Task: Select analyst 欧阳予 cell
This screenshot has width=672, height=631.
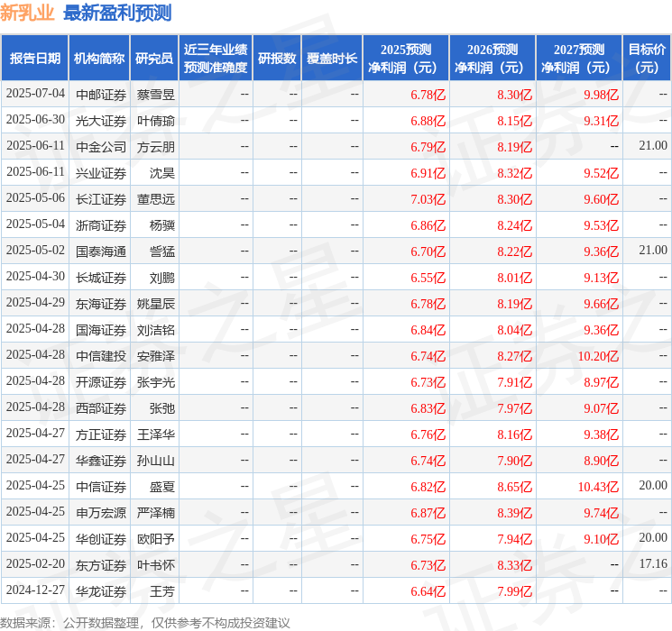Action: pos(155,539)
